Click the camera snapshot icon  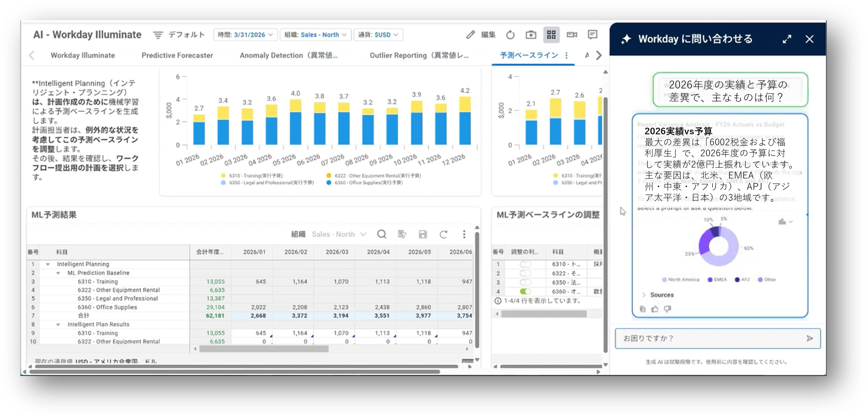click(531, 35)
